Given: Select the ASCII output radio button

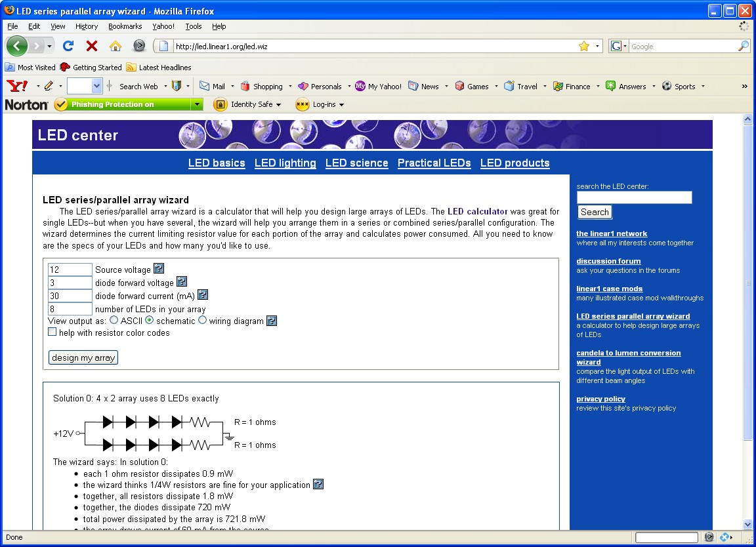Looking at the screenshot, I should tap(114, 320).
